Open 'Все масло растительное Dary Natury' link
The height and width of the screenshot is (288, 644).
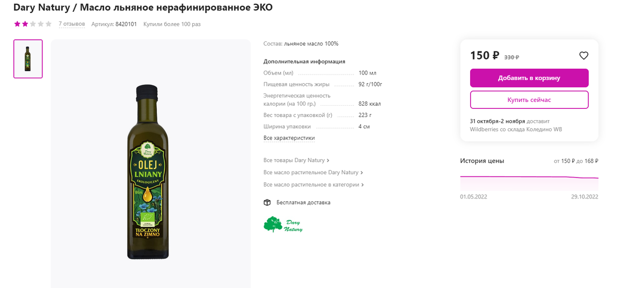click(313, 173)
